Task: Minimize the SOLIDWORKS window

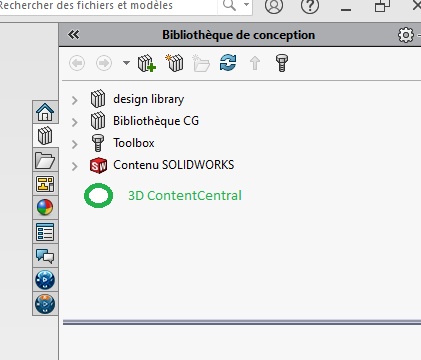Action: (x=346, y=9)
